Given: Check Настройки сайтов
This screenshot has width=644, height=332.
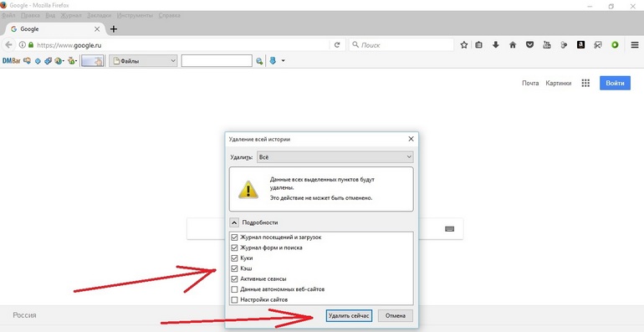Looking at the screenshot, I should (x=234, y=300).
